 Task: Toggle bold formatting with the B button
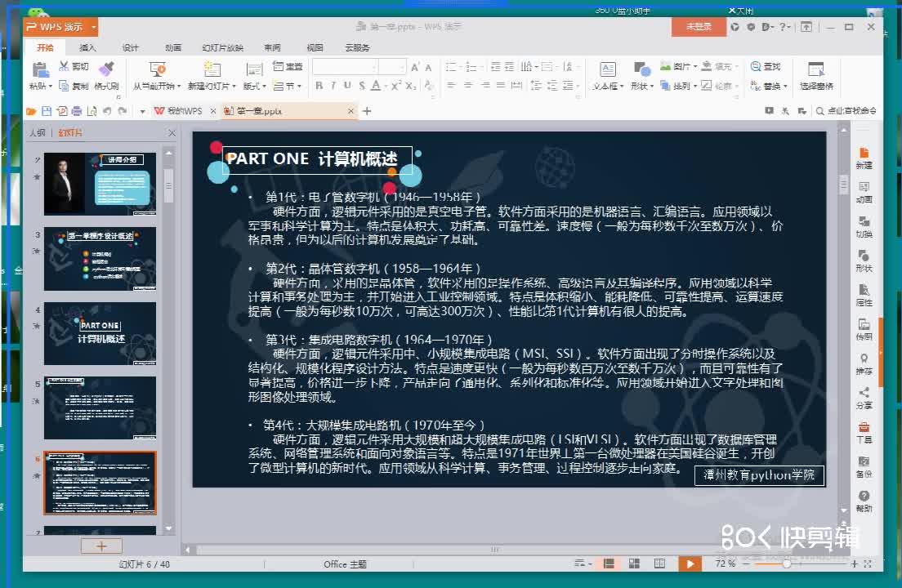pos(317,86)
